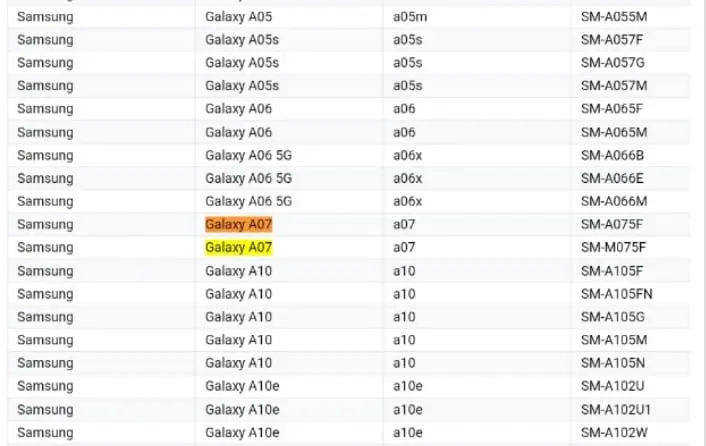
Task: Click the SM-A065M model code
Action: [614, 132]
